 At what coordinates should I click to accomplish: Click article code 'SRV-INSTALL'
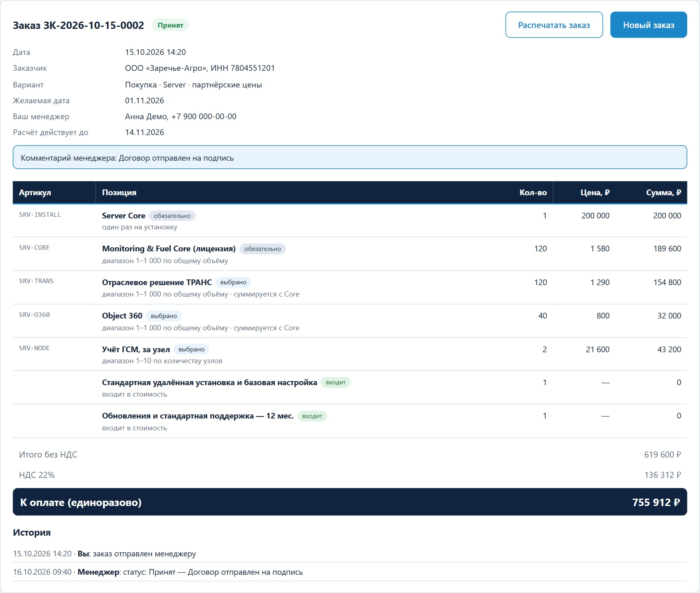point(40,215)
